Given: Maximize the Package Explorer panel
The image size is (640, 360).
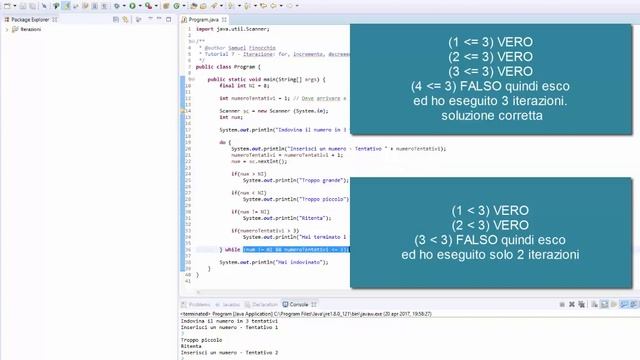Looking at the screenshot, I should pos(169,19).
